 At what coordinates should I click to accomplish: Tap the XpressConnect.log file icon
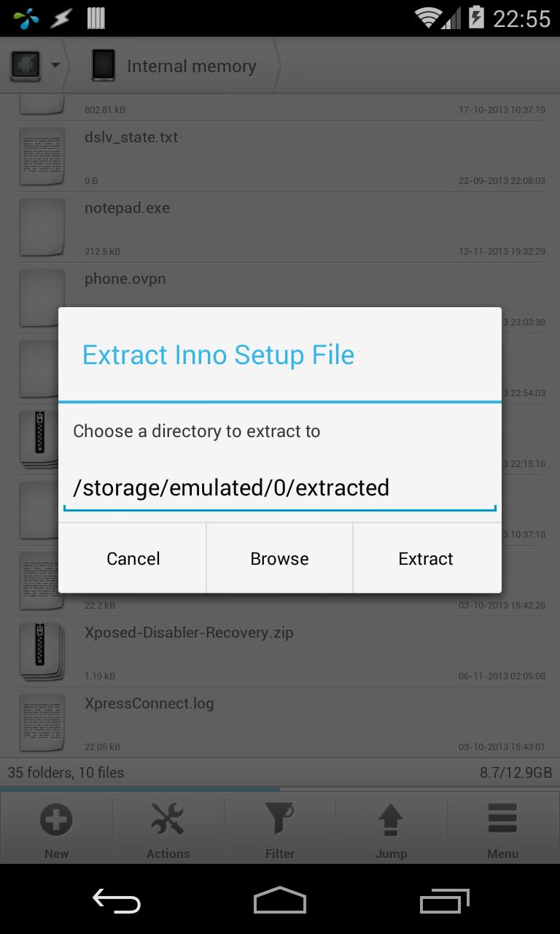42,723
